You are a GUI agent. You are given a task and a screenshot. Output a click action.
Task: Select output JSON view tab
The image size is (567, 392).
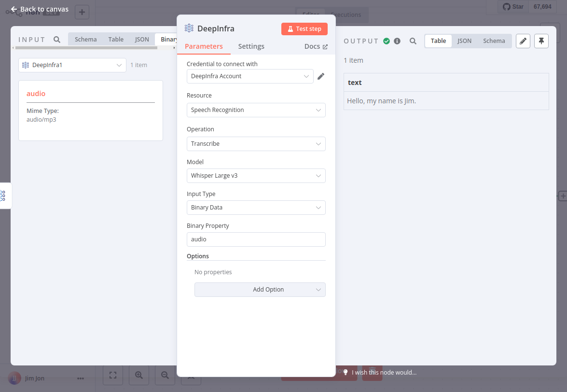[x=464, y=41]
